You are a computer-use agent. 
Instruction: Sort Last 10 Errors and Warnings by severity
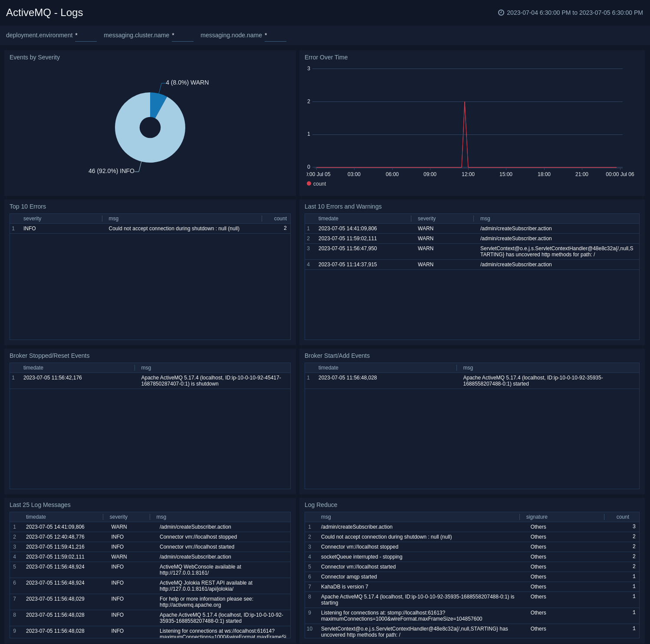click(x=427, y=219)
